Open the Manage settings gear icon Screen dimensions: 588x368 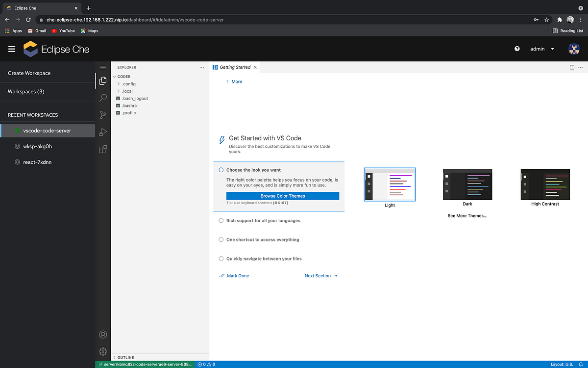tap(103, 351)
